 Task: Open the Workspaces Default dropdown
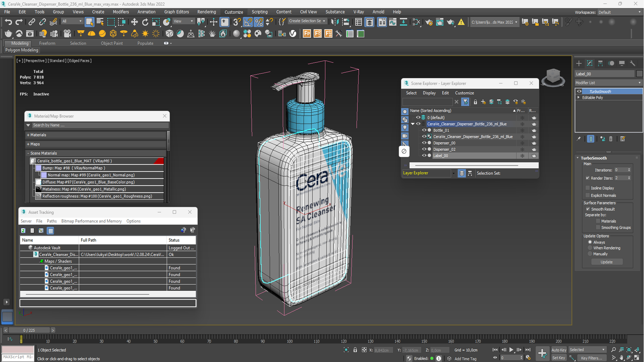[x=620, y=12]
